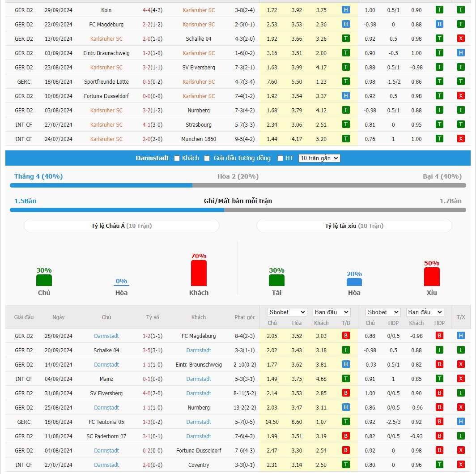Viewport: 476px width, 474px height.
Task: Click the Bại 4 (40%) label
Action: coord(442,176)
